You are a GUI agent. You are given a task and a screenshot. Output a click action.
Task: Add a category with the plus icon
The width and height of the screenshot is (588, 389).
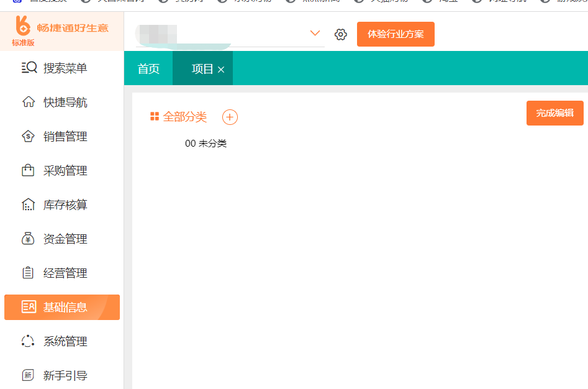point(230,117)
